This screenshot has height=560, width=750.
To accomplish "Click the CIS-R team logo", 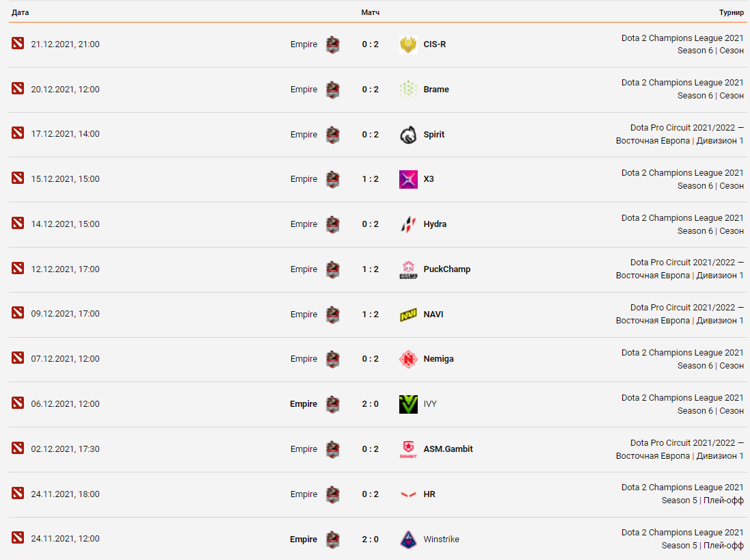I will click(x=408, y=45).
